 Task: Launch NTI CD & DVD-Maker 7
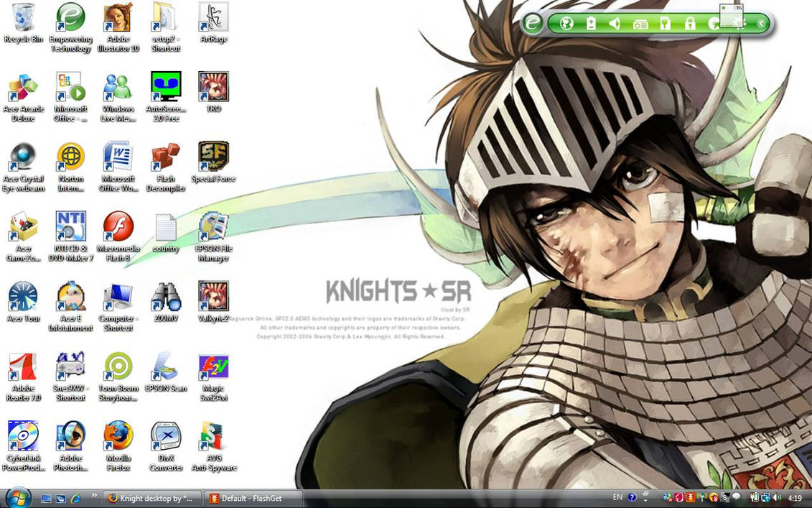point(71,237)
